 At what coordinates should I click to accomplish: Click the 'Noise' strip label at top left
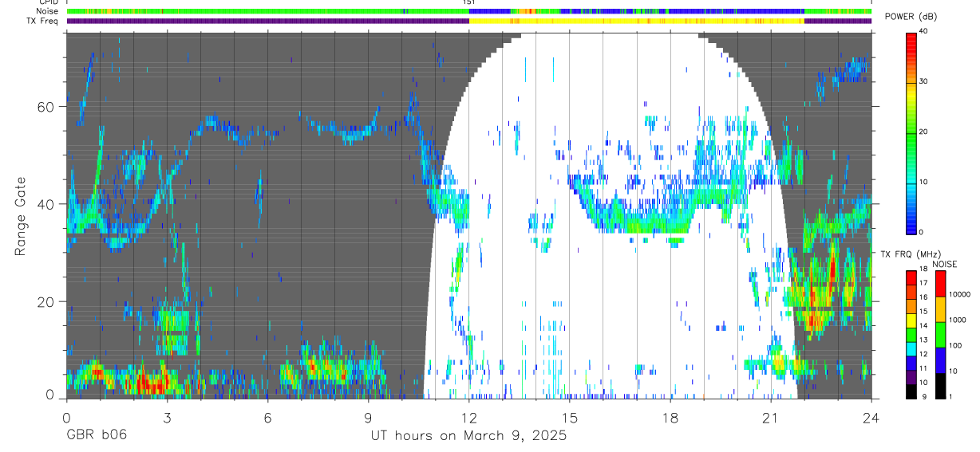coord(47,11)
